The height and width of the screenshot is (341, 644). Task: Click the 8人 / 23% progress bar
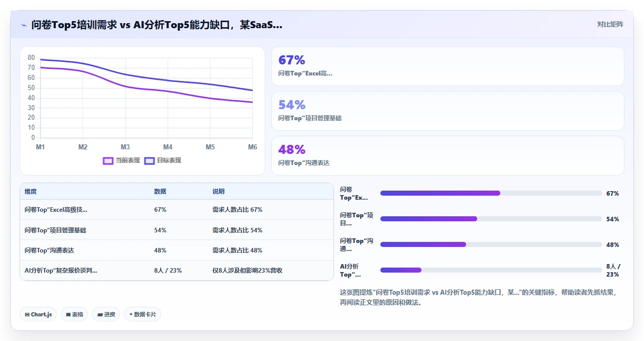[491, 270]
